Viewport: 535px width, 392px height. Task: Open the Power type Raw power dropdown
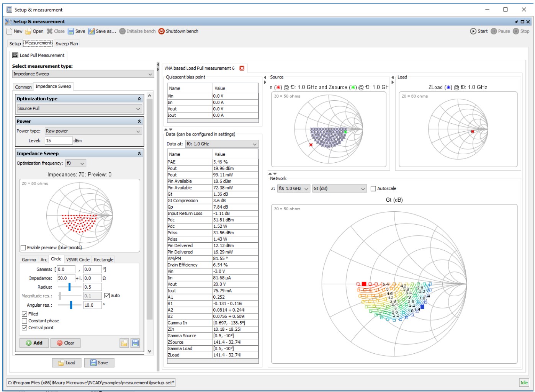(x=93, y=131)
